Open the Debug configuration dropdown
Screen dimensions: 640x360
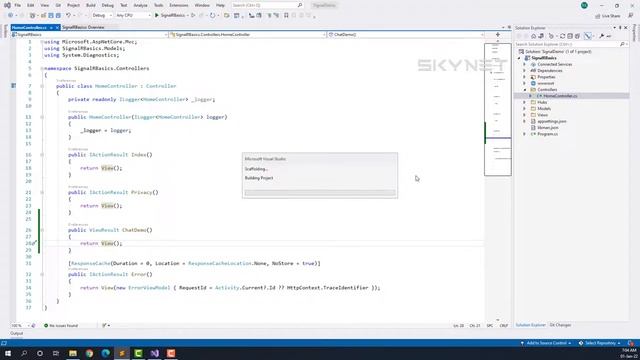point(102,15)
